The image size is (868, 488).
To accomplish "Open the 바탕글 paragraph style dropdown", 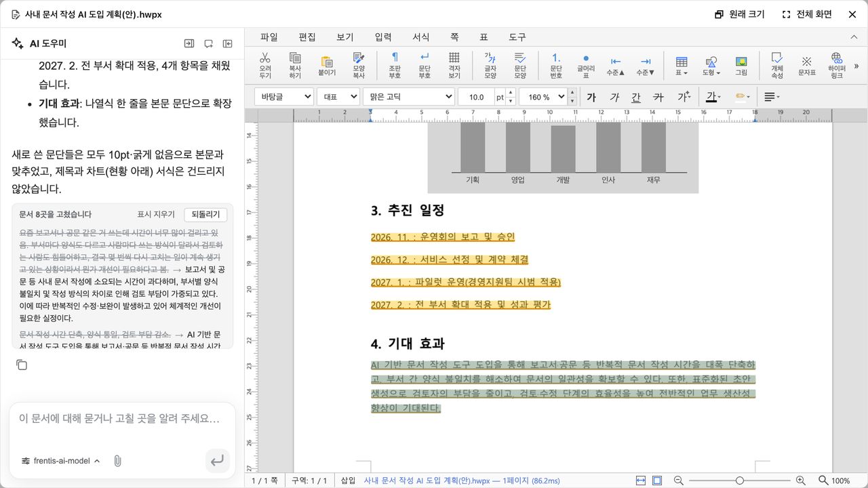I will click(284, 97).
